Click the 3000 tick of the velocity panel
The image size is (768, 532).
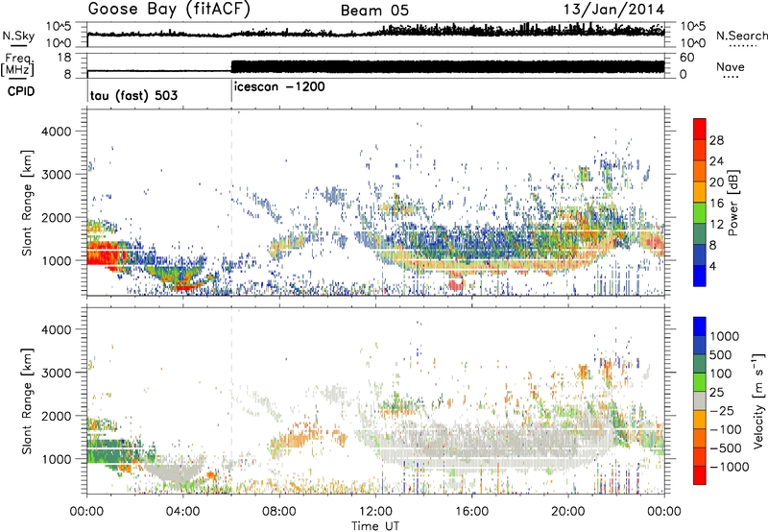tap(56, 373)
